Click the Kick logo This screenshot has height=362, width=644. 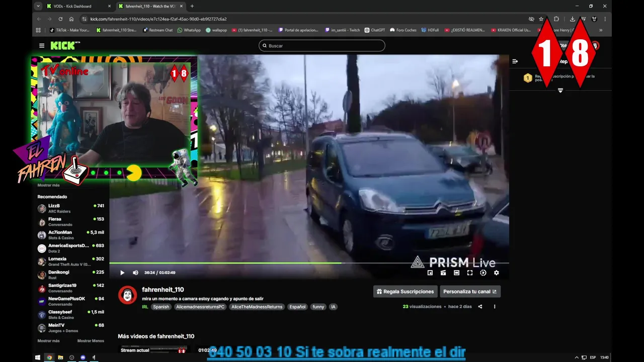click(65, 45)
